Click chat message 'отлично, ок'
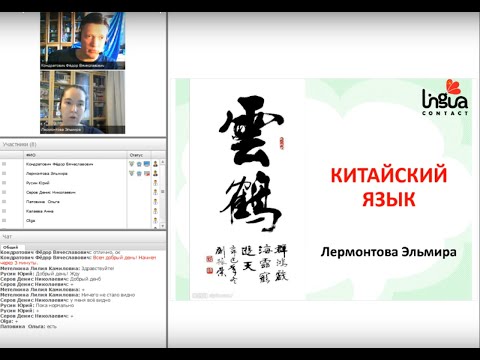 tap(106, 252)
